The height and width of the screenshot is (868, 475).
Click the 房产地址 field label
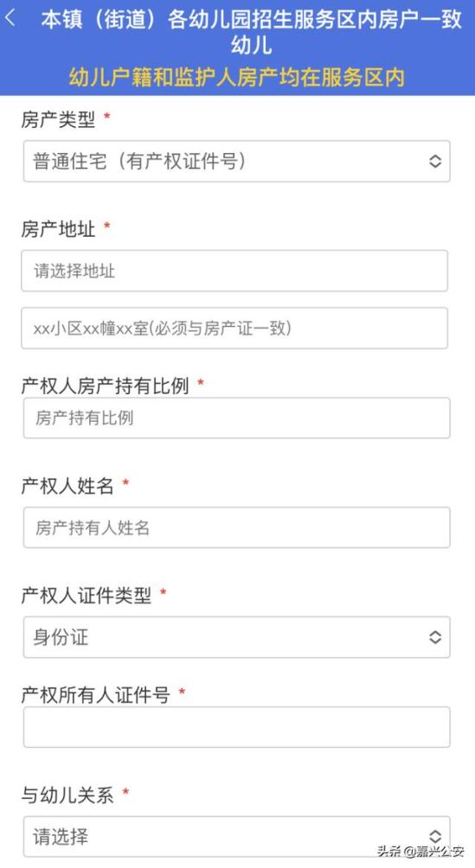(58, 228)
